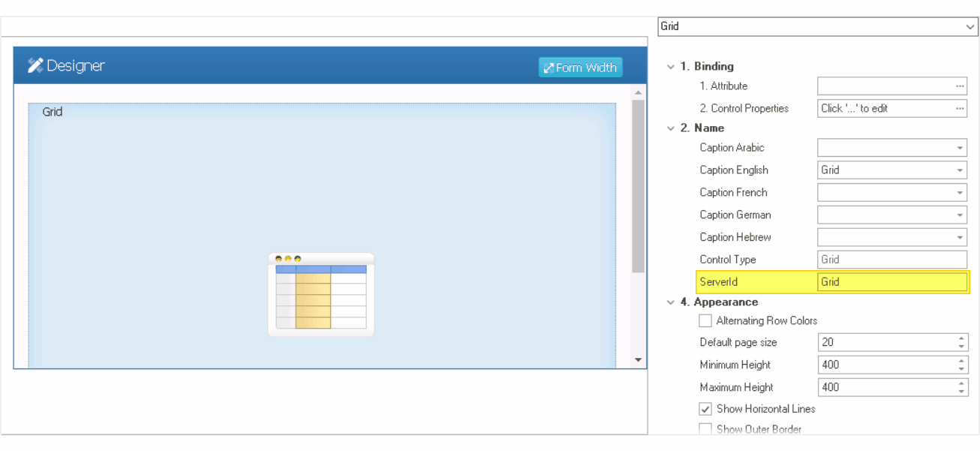Screen dimensions: 980x451
Task: Open the Caption French dropdown
Action: pos(960,193)
